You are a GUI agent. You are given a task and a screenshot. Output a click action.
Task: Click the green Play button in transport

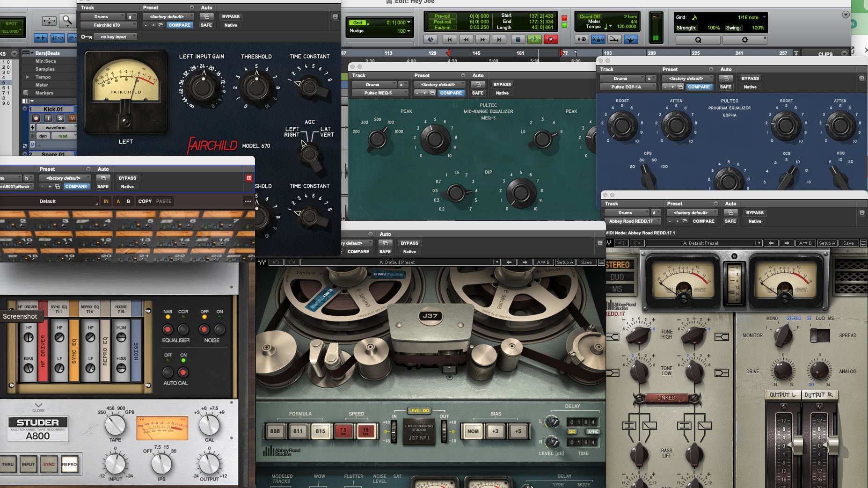pyautogui.click(x=534, y=39)
